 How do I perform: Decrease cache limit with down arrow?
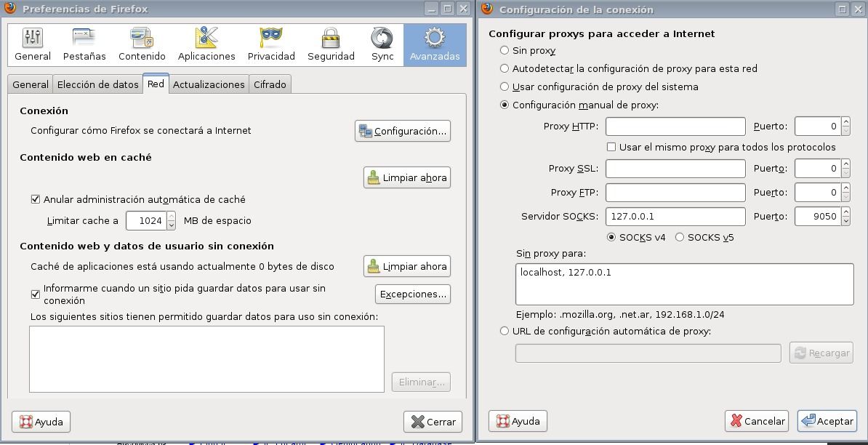[x=171, y=225]
